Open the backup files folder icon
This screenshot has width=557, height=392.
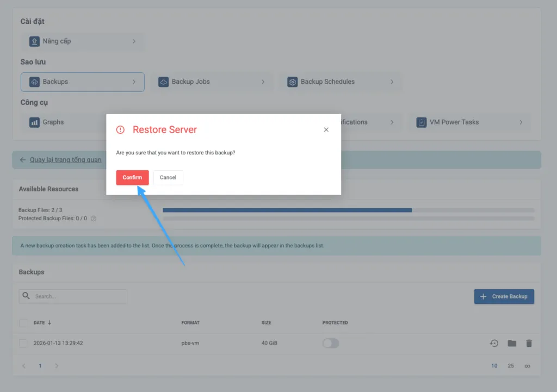pos(512,343)
